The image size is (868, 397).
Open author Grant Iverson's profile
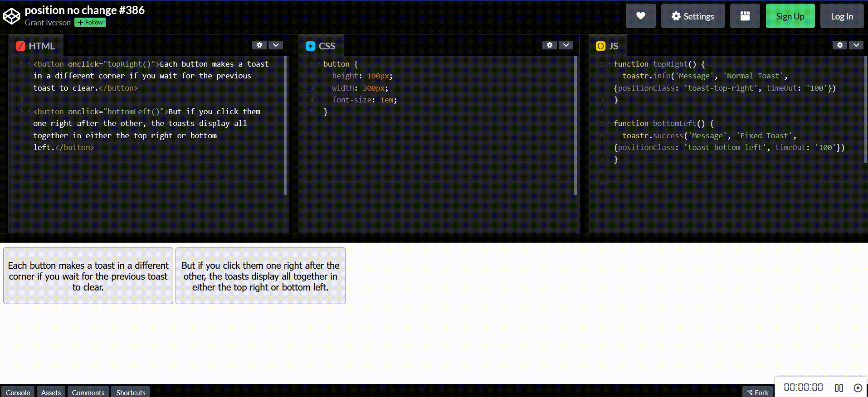[x=48, y=23]
